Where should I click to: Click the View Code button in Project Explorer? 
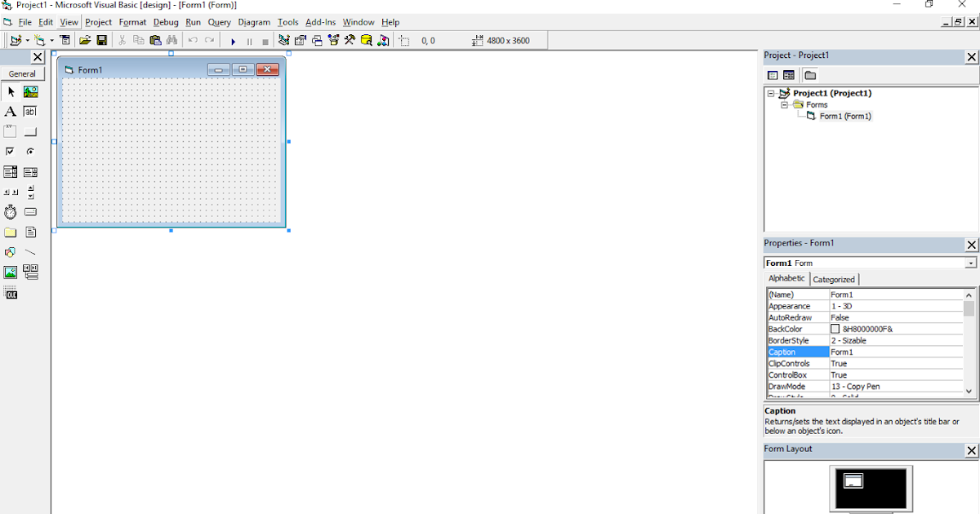772,74
